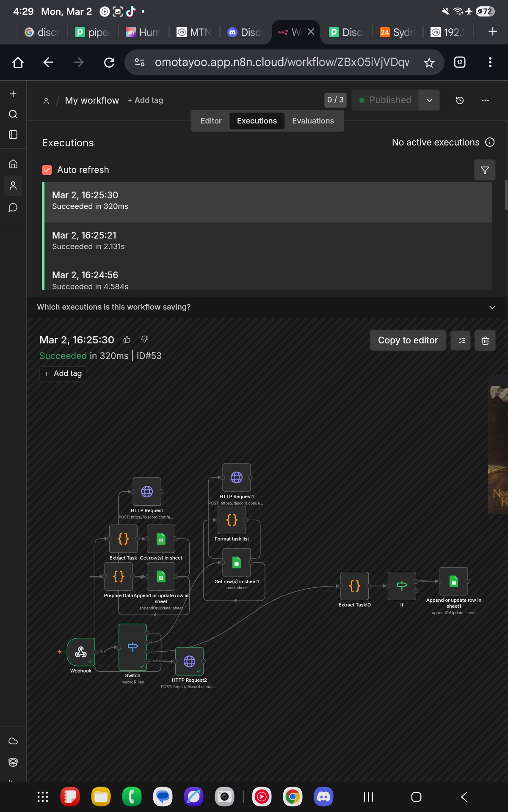Expand Which executions is this workflow saving
Image resolution: width=508 pixels, height=812 pixels.
[267, 307]
